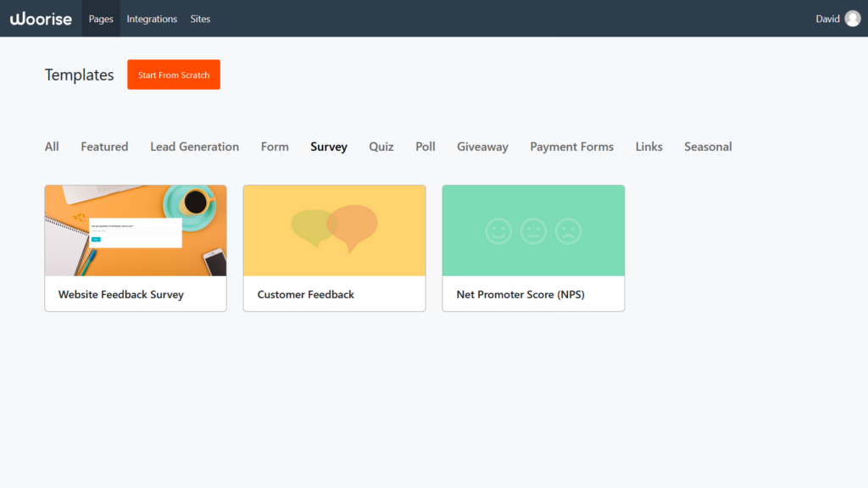Viewport: 868px width, 488px height.
Task: Switch to the Poll tab
Action: [426, 147]
